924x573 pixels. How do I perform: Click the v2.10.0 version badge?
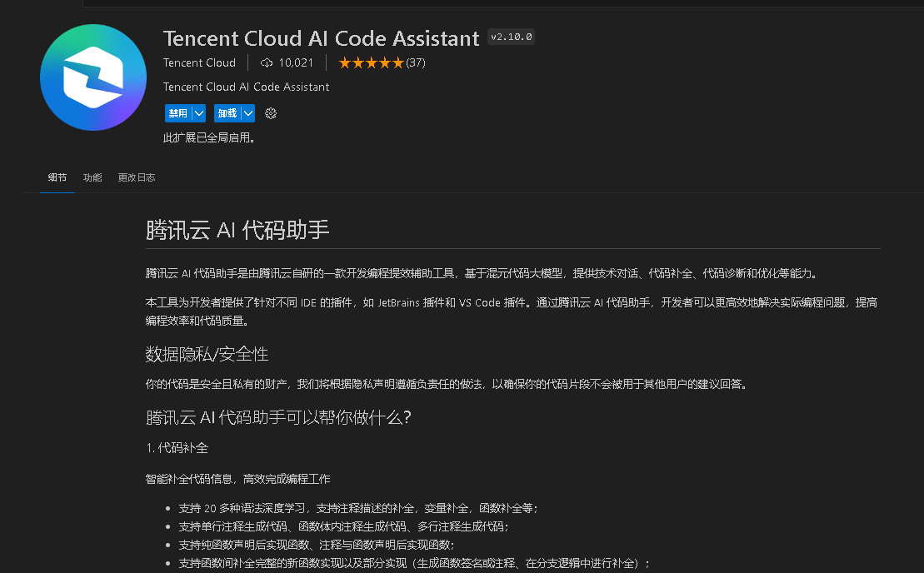coord(512,37)
